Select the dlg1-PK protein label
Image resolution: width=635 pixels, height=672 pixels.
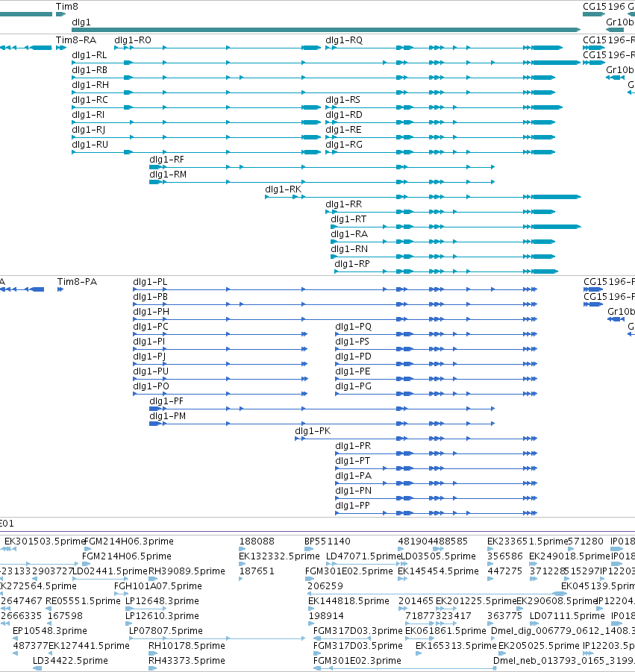(313, 431)
